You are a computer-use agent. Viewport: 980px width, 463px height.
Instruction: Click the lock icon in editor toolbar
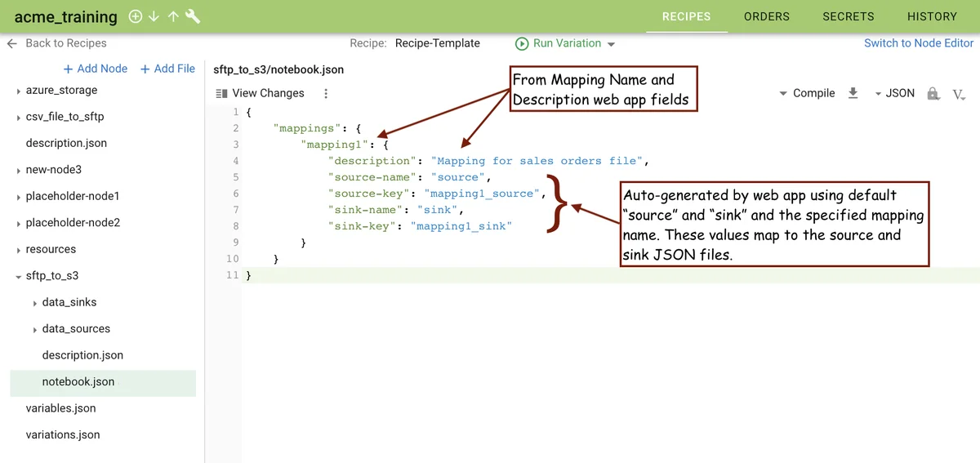click(x=933, y=93)
